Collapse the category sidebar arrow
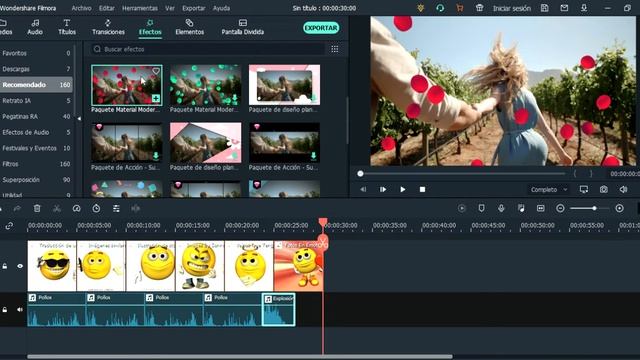 click(x=79, y=118)
